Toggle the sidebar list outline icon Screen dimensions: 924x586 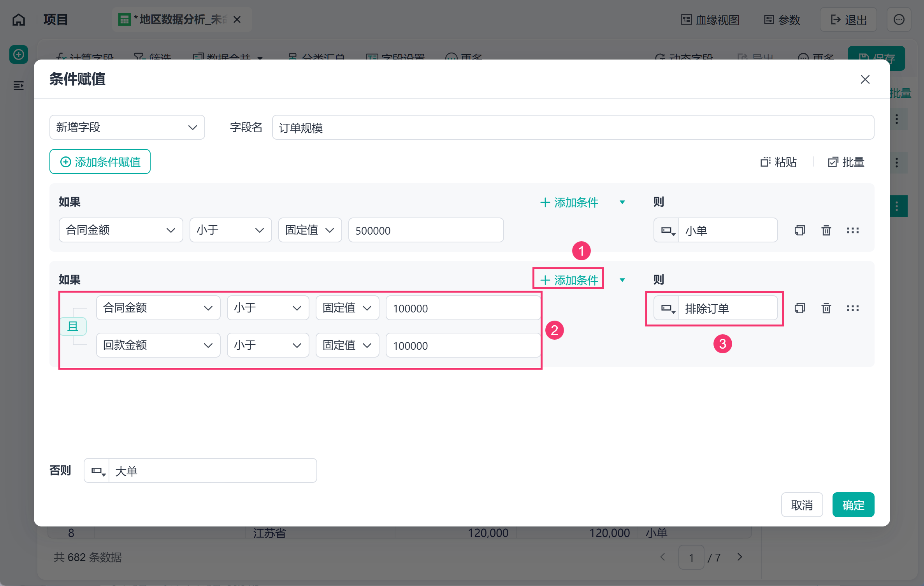[19, 86]
